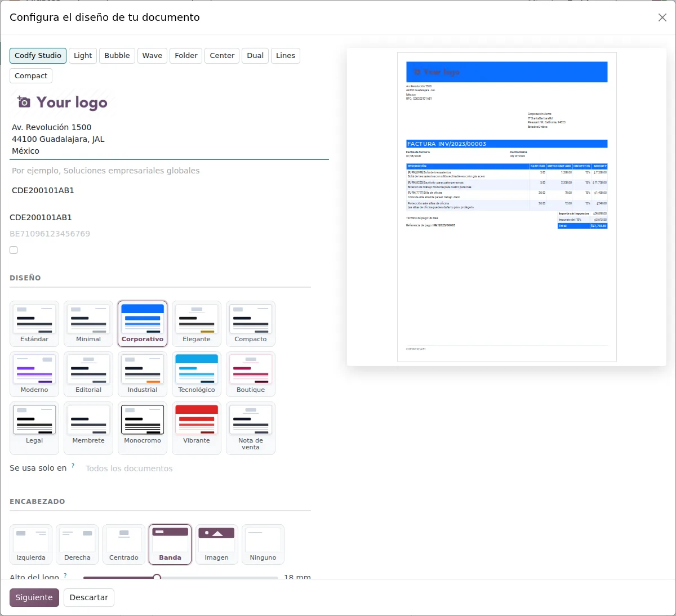Choose the Boutique layout design
The image size is (676, 616).
point(251,374)
